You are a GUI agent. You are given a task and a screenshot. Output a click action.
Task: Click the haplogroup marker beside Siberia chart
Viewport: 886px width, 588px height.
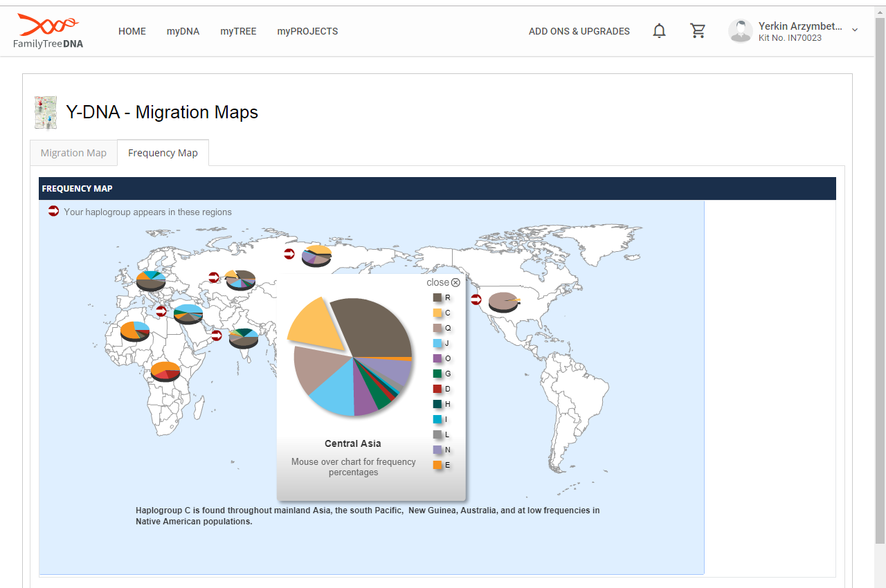click(289, 254)
